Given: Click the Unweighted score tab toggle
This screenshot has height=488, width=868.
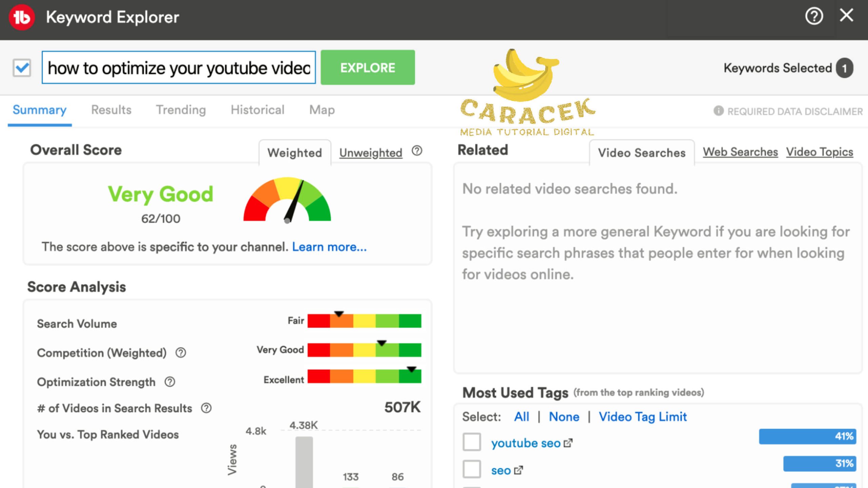Looking at the screenshot, I should click(x=370, y=152).
